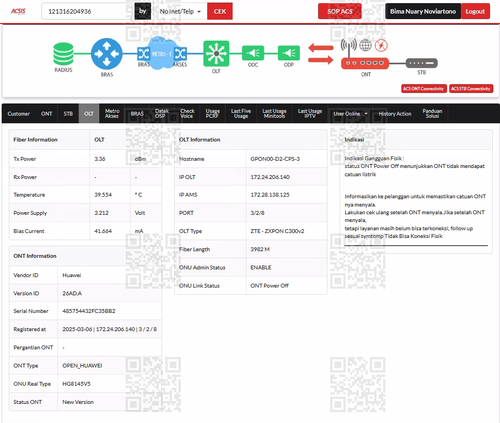The width and height of the screenshot is (500, 423).
Task: Open the Datek OSP tab
Action: coord(161,114)
